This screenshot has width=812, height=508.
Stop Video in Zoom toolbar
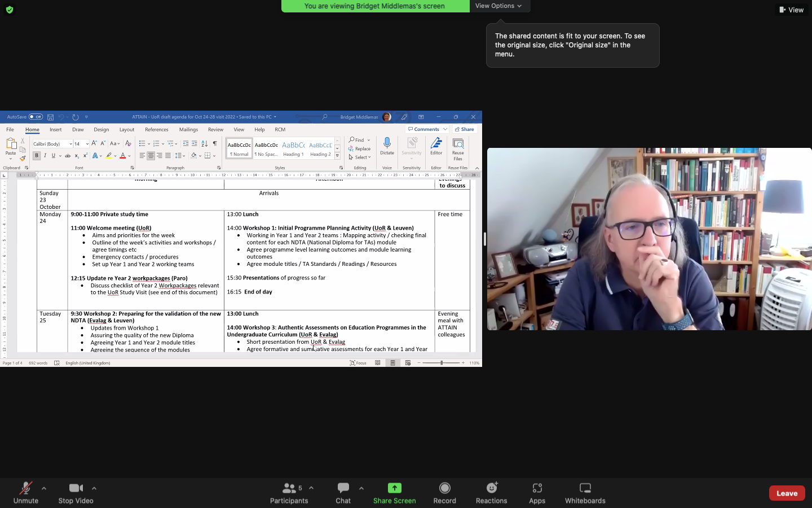[76, 493]
